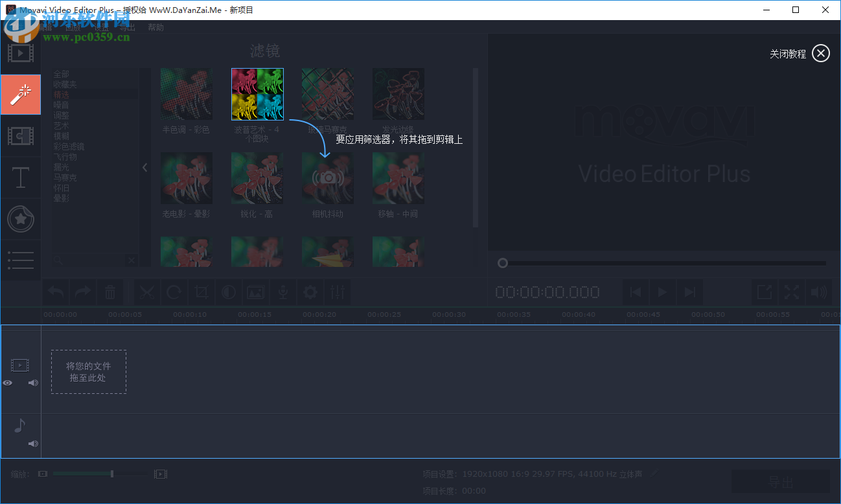Click the Rotate clip icon
Image resolution: width=841 pixels, height=504 pixels.
174,292
